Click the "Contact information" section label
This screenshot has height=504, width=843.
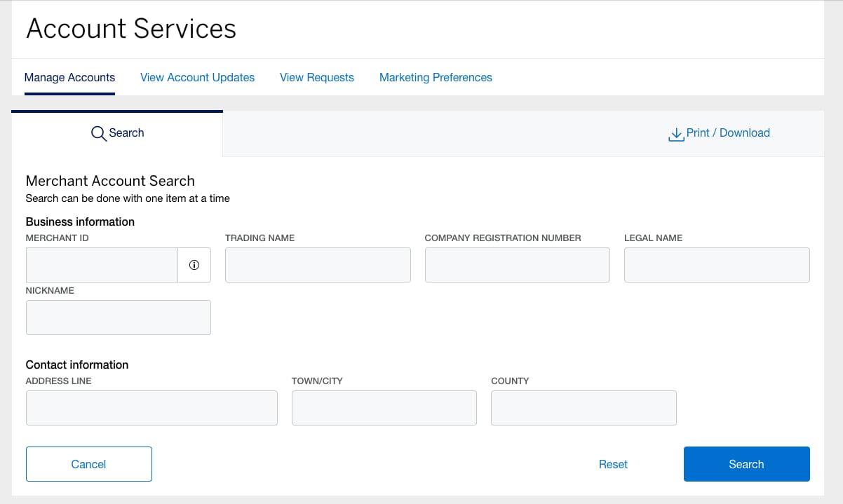pos(77,365)
